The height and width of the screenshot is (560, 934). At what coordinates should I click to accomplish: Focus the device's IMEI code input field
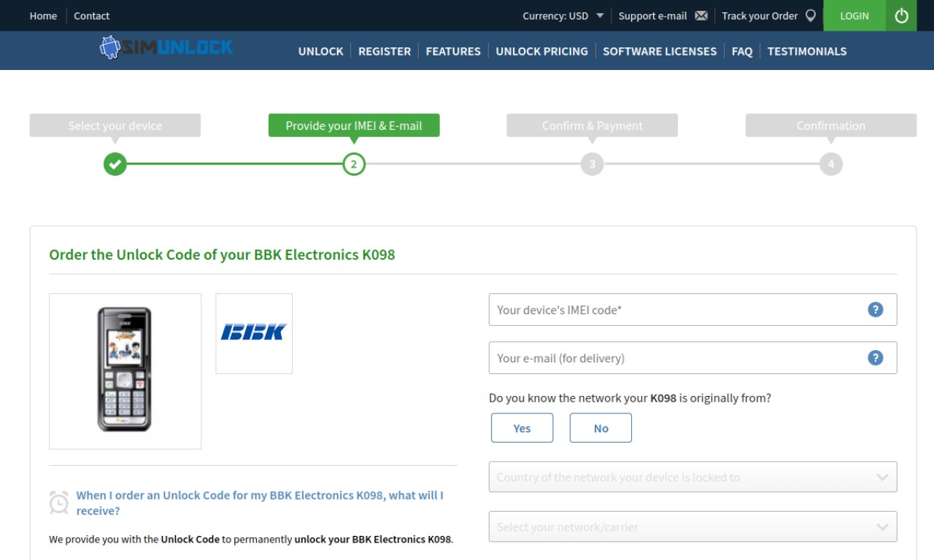692,309
